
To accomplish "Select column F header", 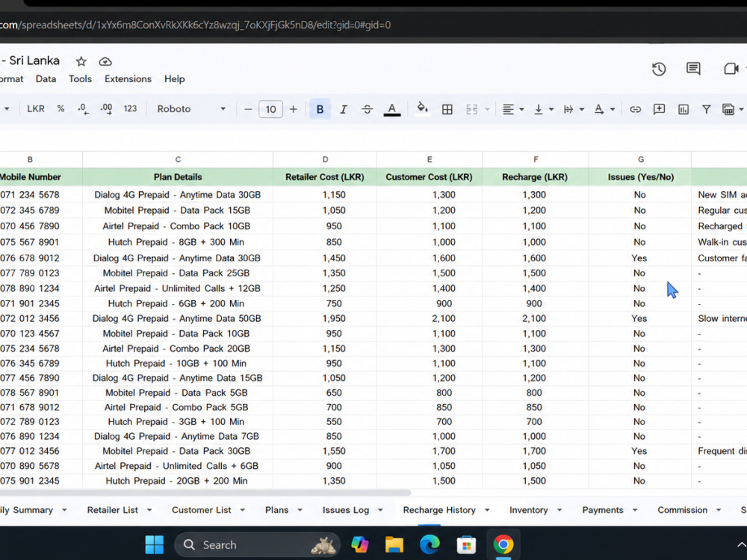I will [x=536, y=160].
